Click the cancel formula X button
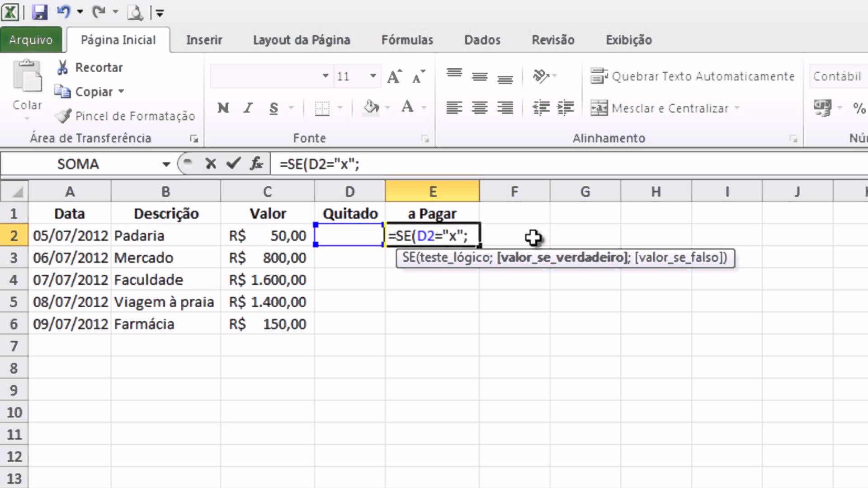Viewport: 868px width, 488px height. 210,164
